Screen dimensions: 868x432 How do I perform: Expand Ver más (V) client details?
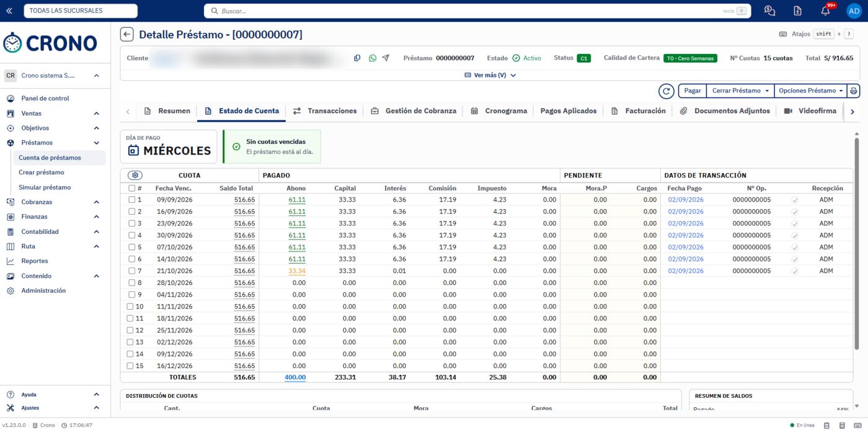pos(490,75)
